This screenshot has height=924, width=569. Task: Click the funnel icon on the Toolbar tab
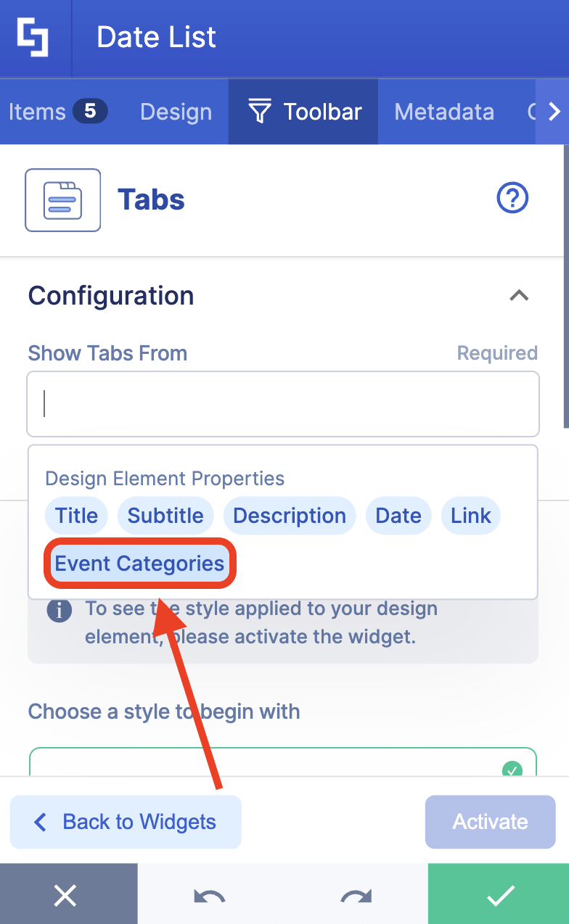click(258, 111)
